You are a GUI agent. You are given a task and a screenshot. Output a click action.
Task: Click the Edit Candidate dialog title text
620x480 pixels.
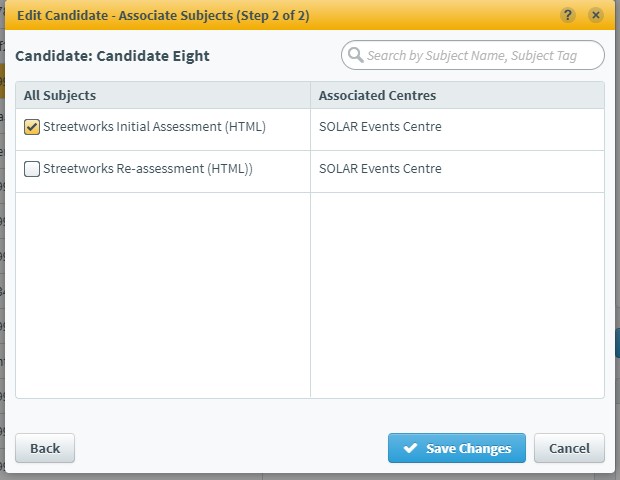(163, 15)
